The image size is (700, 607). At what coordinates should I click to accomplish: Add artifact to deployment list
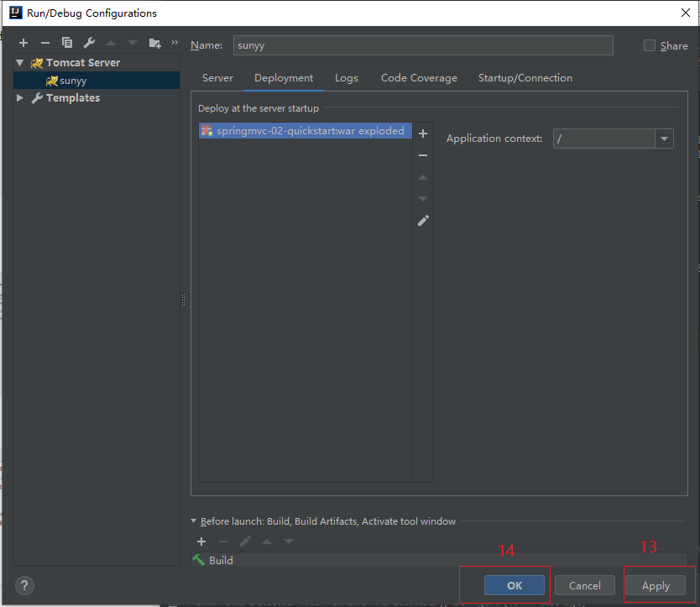tap(423, 133)
